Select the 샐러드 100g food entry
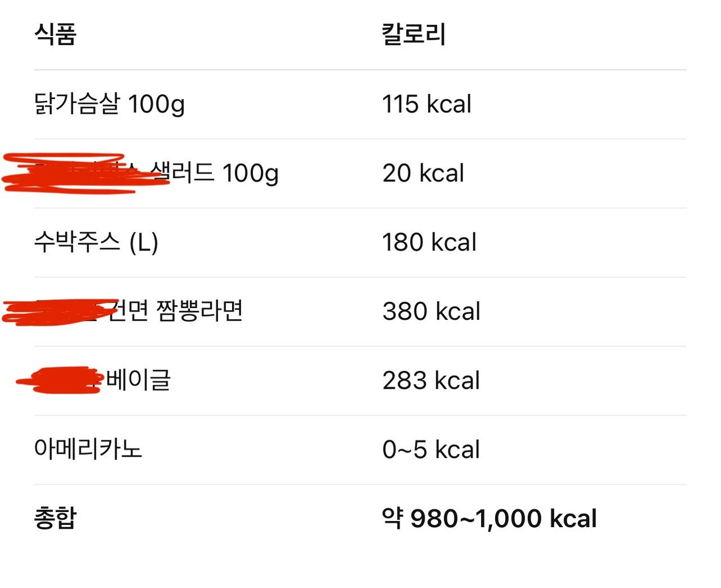Image resolution: width=721 pixels, height=588 pixels. (x=214, y=173)
